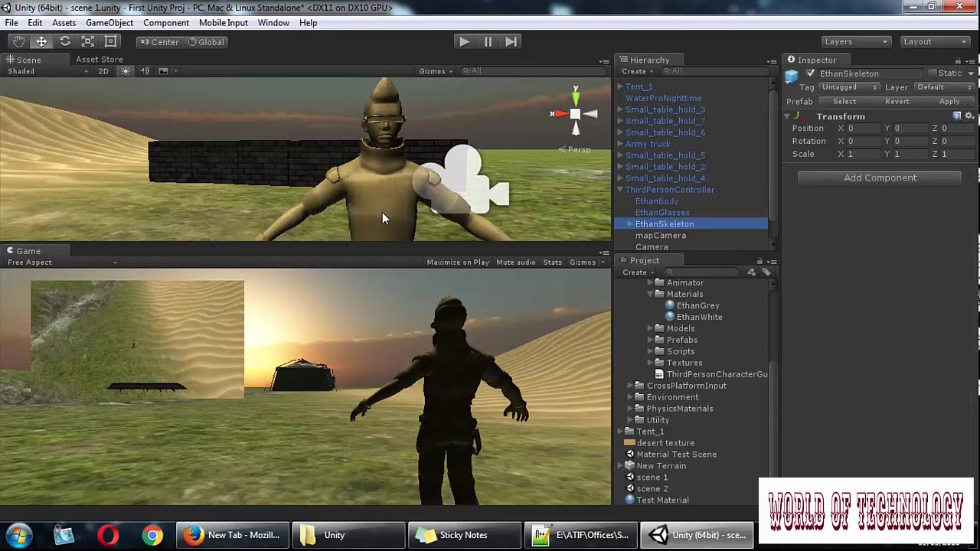Open Google Chrome from the taskbar
Image resolution: width=980 pixels, height=551 pixels.
[153, 535]
